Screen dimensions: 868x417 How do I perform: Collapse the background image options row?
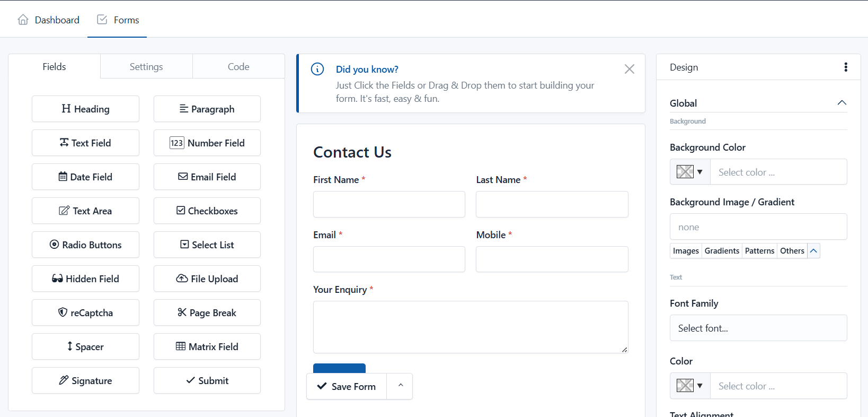[x=813, y=250]
